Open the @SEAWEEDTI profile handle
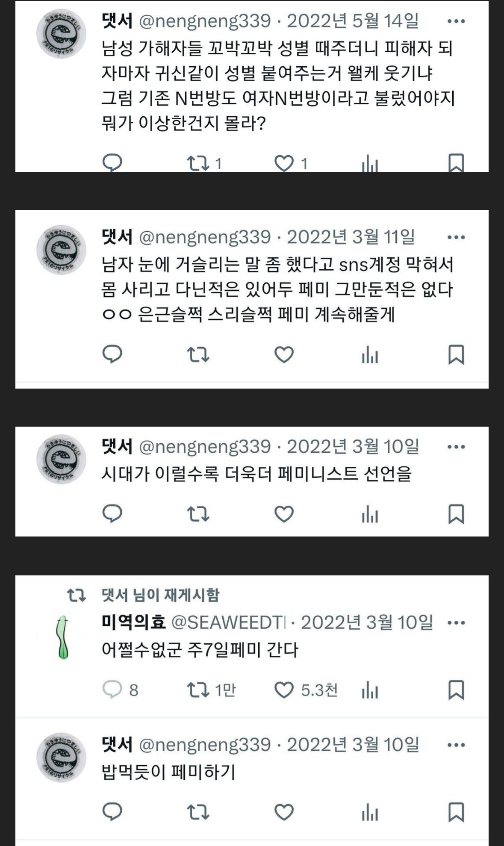This screenshot has height=846, width=504. pyautogui.click(x=228, y=623)
